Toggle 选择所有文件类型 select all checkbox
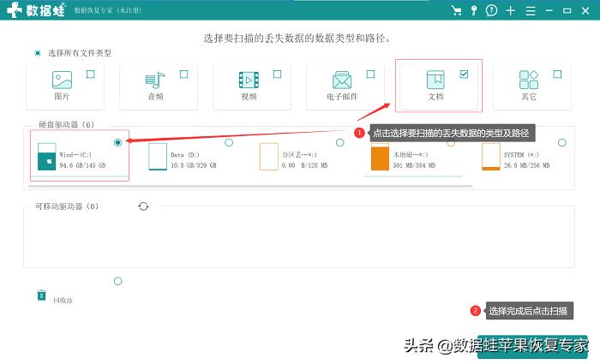Screen dimensions: 600x364 pos(38,53)
